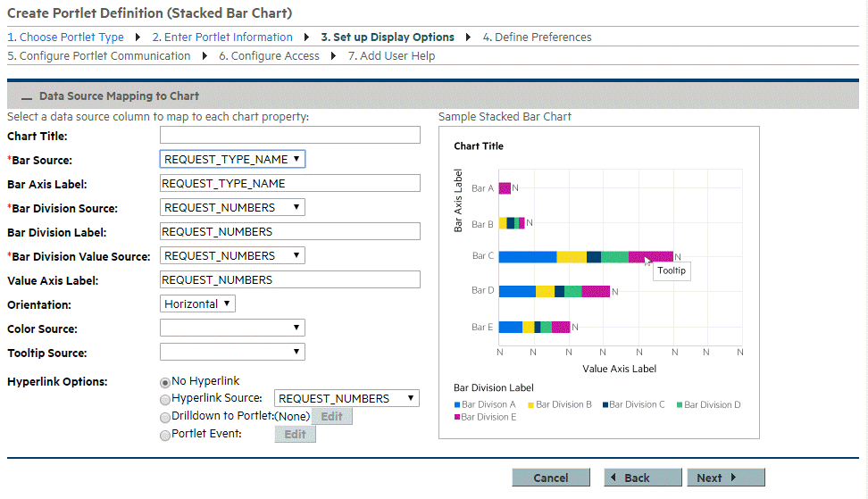Click the Bar Axis Label text field
The image size is (868, 499).
click(289, 183)
